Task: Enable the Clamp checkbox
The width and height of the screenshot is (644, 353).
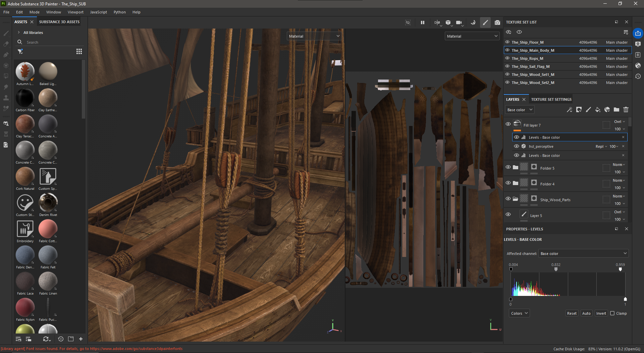Action: pyautogui.click(x=612, y=313)
